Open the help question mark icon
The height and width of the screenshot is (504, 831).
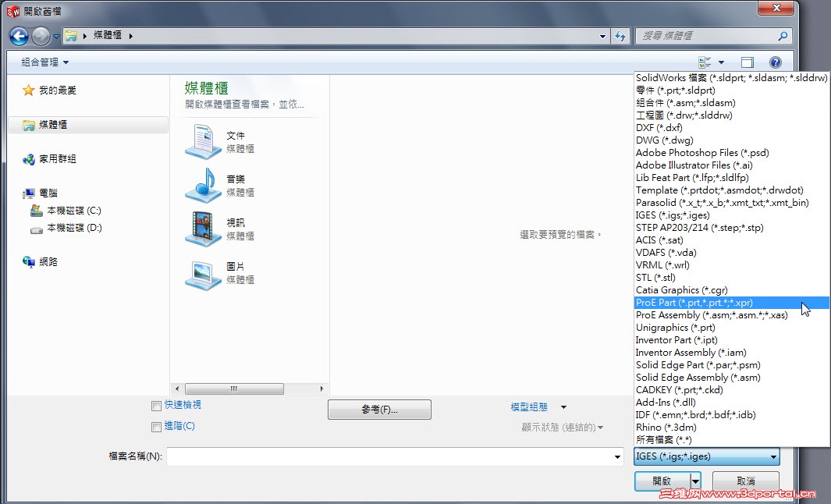tap(776, 62)
